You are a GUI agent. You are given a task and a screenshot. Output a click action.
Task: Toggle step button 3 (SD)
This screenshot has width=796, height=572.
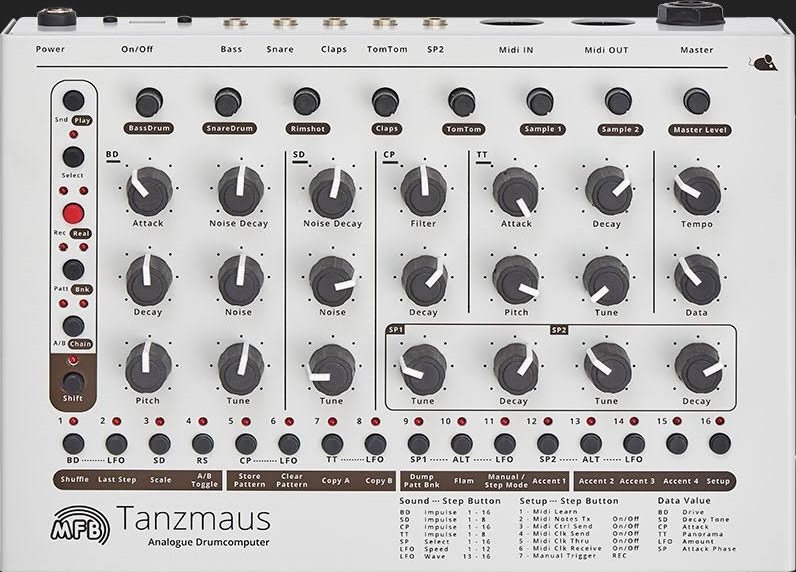pos(159,444)
